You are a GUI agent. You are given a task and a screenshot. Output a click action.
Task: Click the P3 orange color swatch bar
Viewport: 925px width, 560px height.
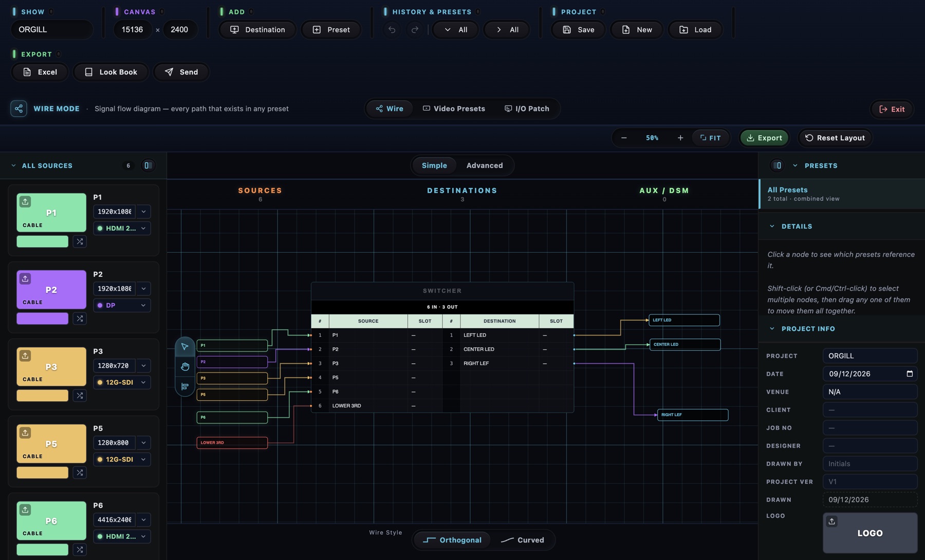pos(42,396)
